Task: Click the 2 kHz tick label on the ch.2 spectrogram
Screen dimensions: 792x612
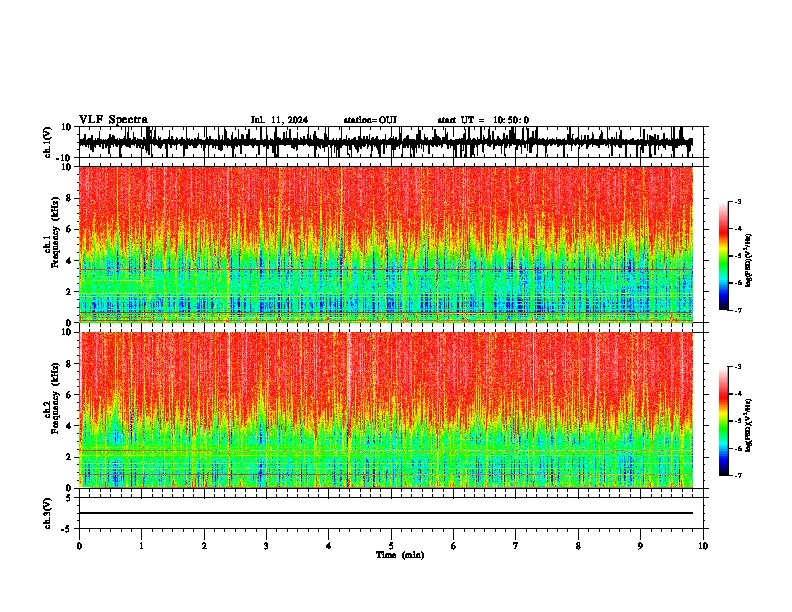Action: tap(69, 457)
